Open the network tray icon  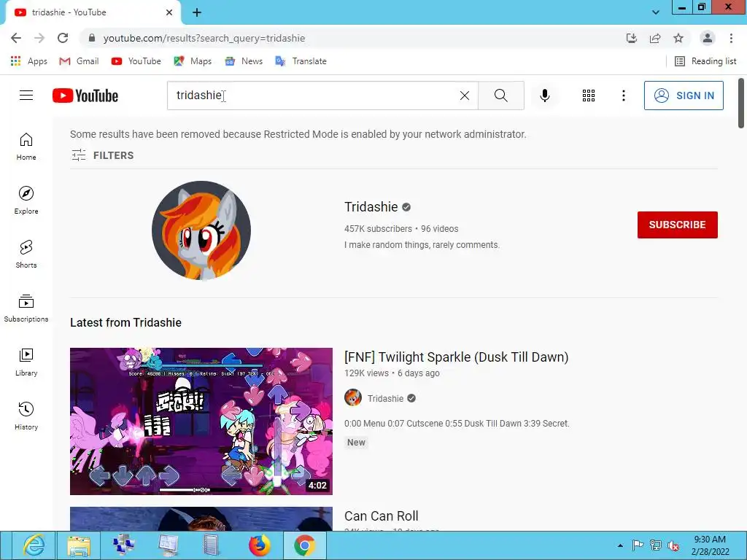[x=656, y=545]
